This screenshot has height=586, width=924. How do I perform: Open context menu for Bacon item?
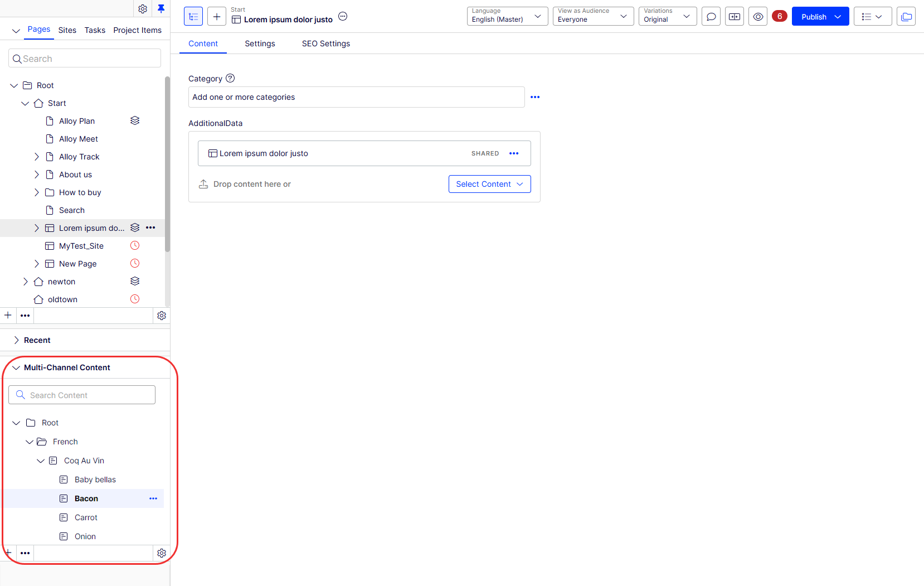[x=153, y=498]
